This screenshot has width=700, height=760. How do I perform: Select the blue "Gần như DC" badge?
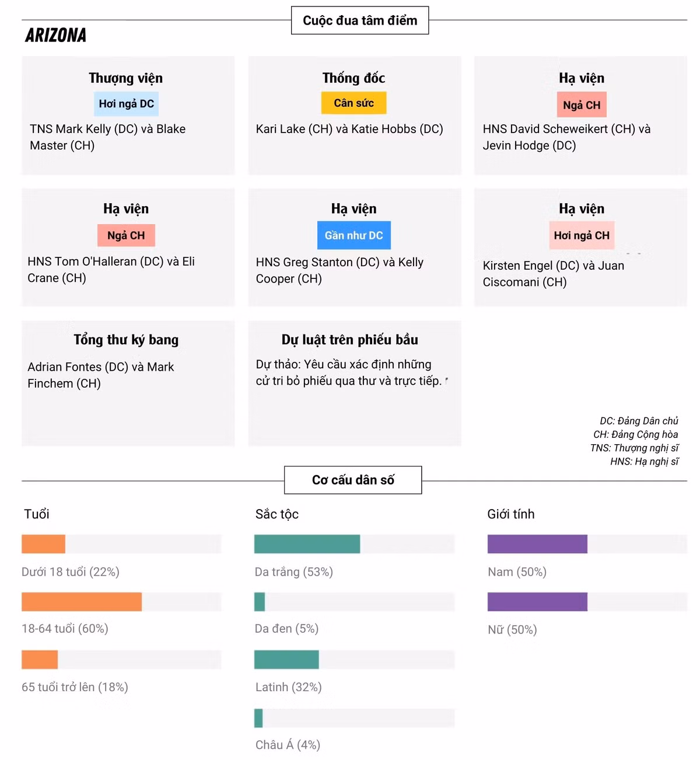[353, 235]
